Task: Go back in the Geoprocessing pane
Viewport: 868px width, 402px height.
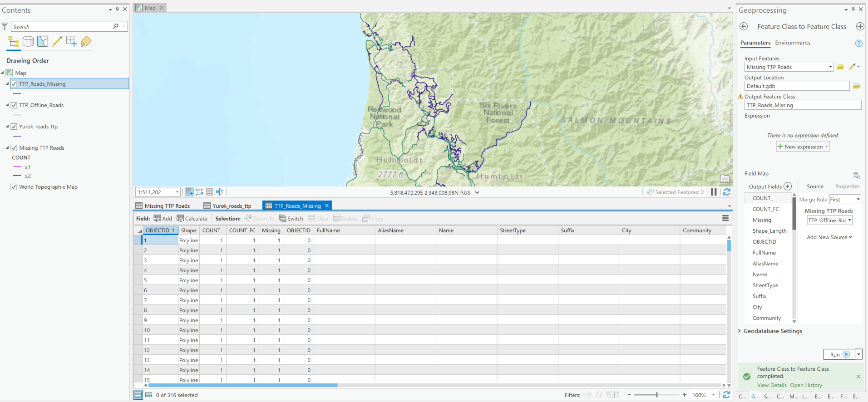Action: point(744,26)
